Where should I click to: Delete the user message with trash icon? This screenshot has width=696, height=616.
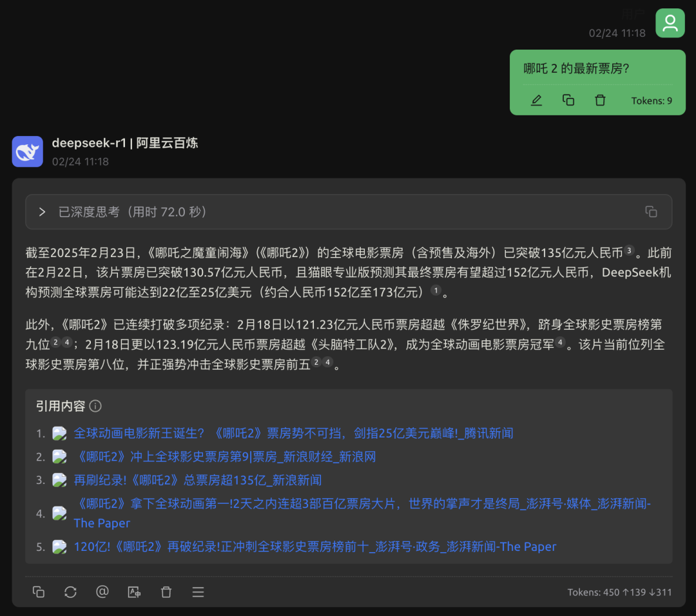[600, 101]
